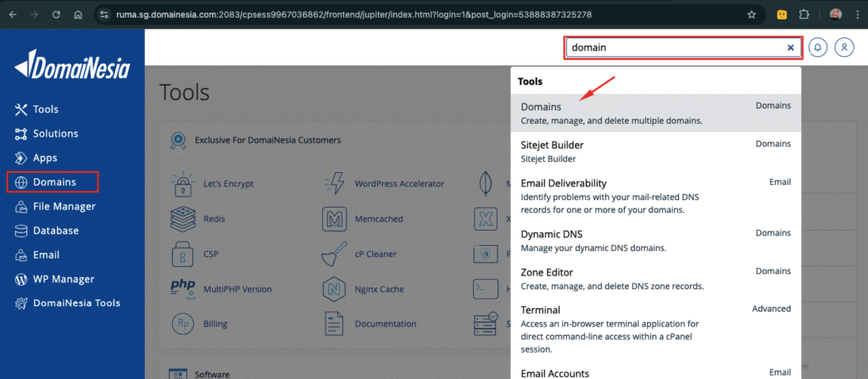Select the Dynamic DNS search result

655,241
